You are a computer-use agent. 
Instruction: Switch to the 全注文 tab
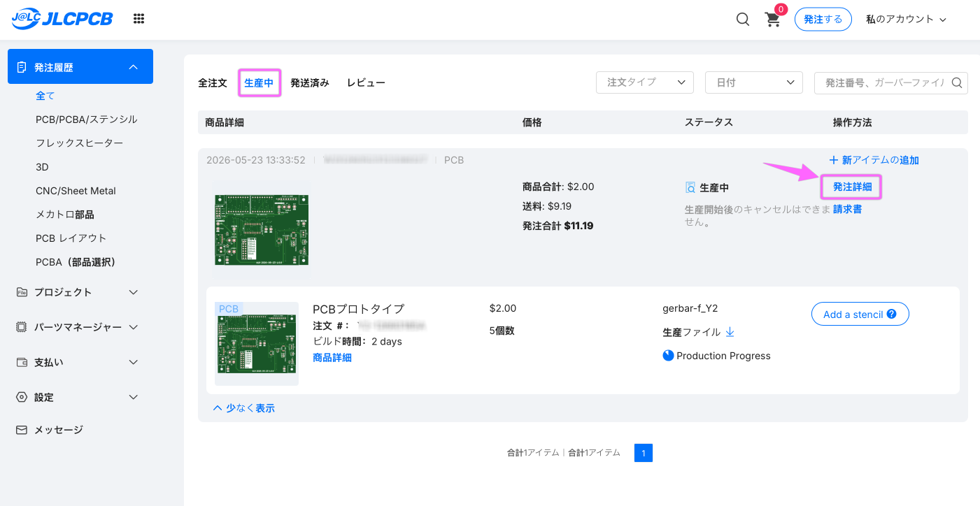[x=213, y=82]
